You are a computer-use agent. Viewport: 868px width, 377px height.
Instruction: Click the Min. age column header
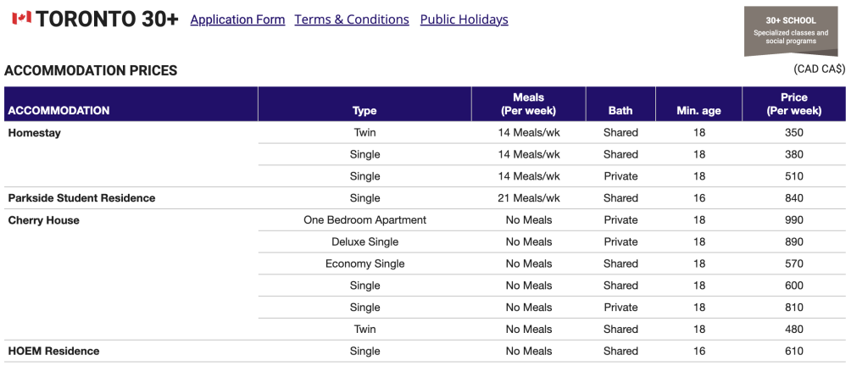point(698,111)
